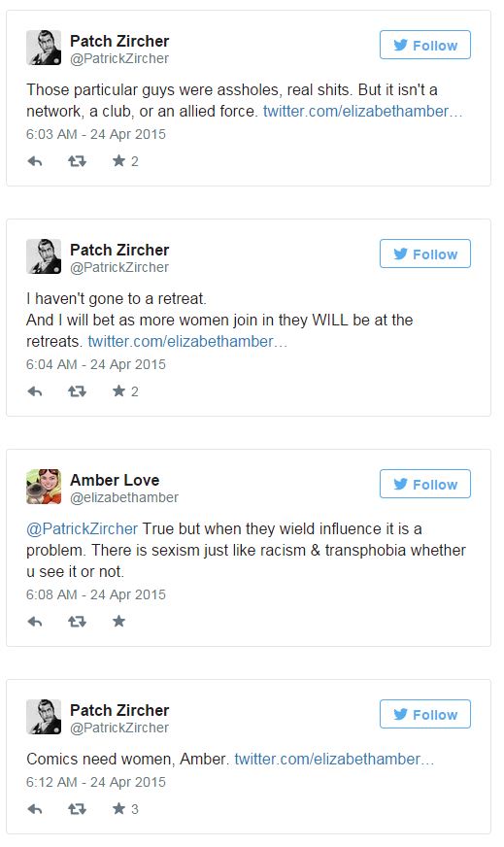Image resolution: width=504 pixels, height=847 pixels.
Task: Follow Patch Zircher in the first tweet
Action: 425,45
